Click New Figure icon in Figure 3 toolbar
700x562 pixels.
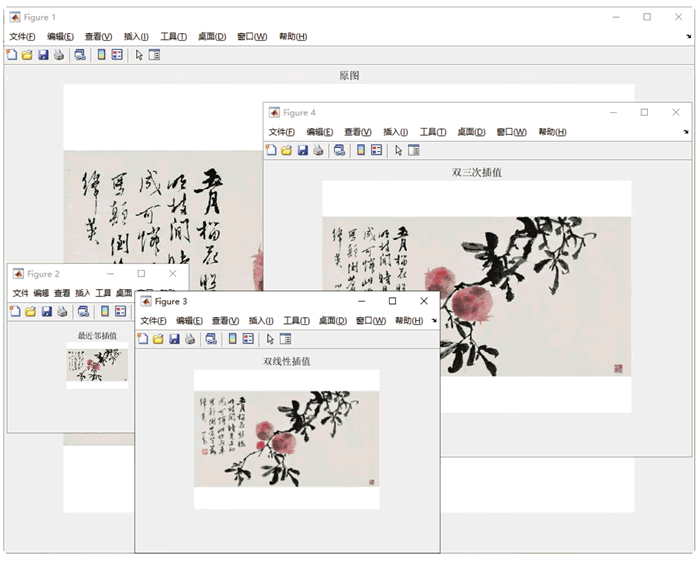click(143, 339)
